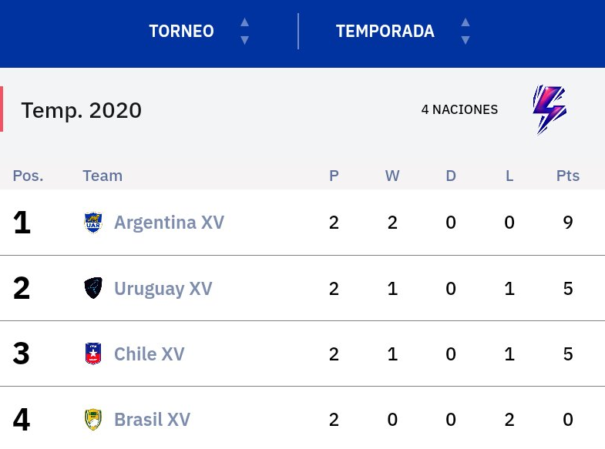Click the TORNEO up-down arrows
The height and width of the screenshot is (449, 605).
245,31
